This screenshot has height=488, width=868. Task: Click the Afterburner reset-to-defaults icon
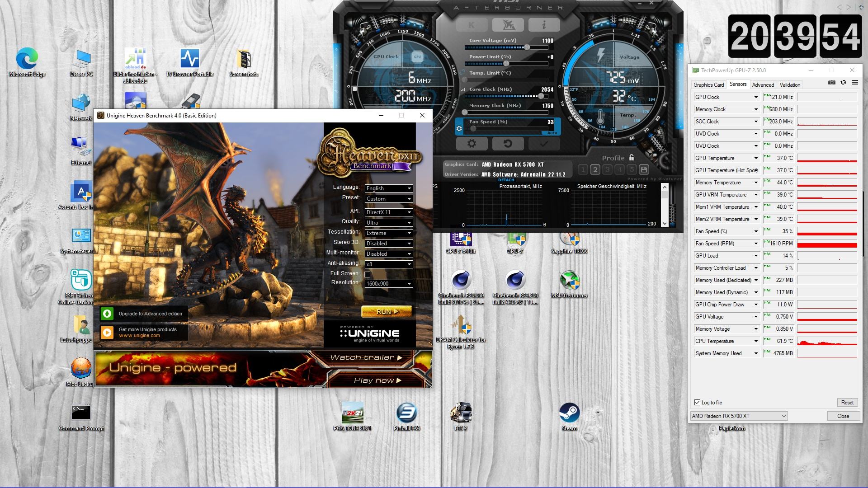point(508,144)
